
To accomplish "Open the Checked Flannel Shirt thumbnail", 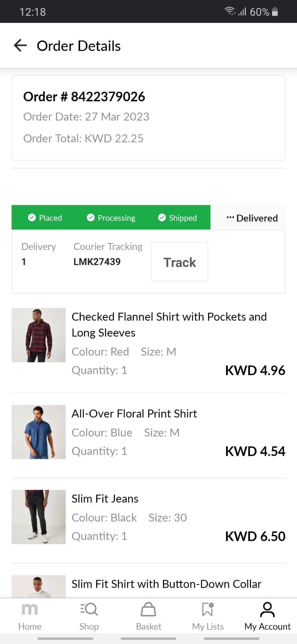I will pyautogui.click(x=39, y=335).
